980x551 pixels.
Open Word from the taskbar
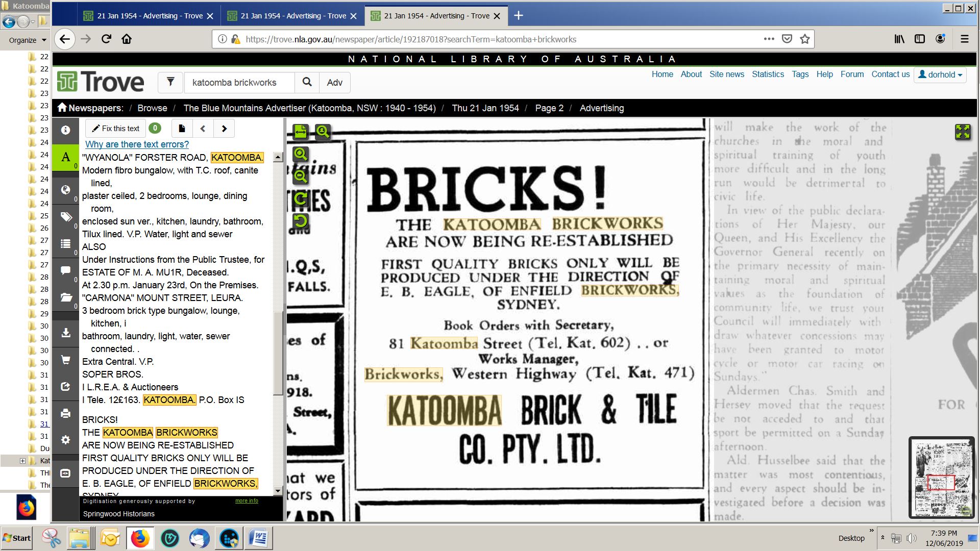[x=259, y=538]
